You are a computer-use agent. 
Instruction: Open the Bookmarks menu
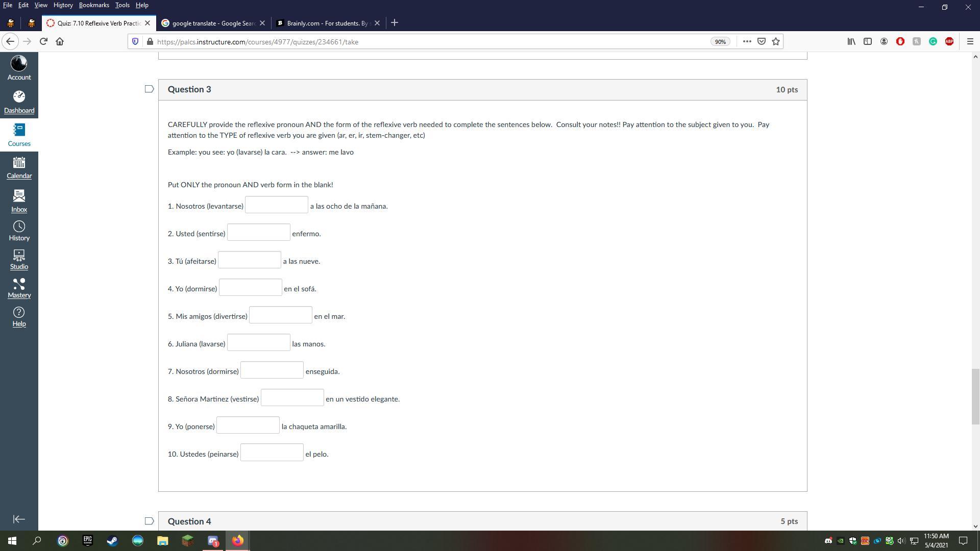94,5
